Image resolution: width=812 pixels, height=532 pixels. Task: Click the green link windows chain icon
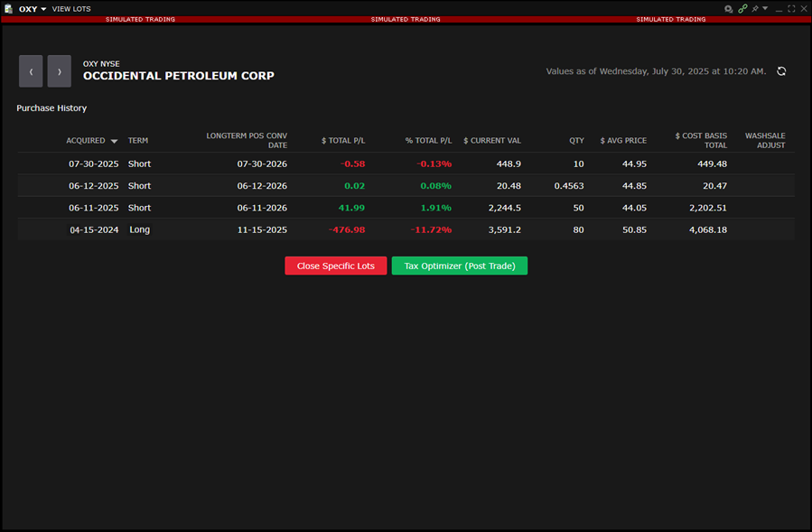(x=742, y=8)
